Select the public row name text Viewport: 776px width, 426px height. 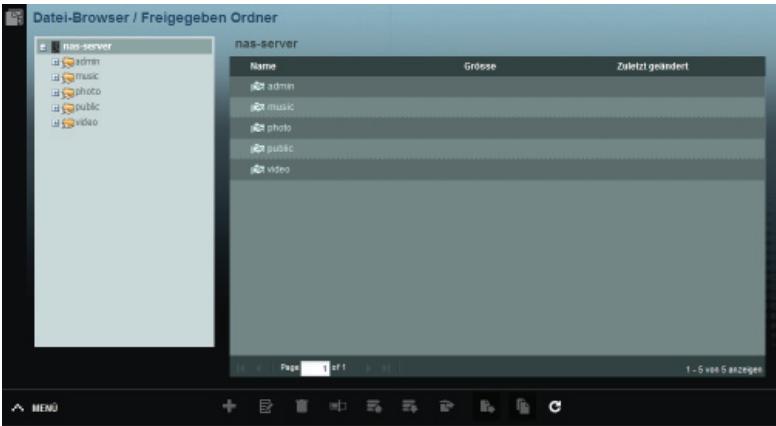tap(280, 148)
